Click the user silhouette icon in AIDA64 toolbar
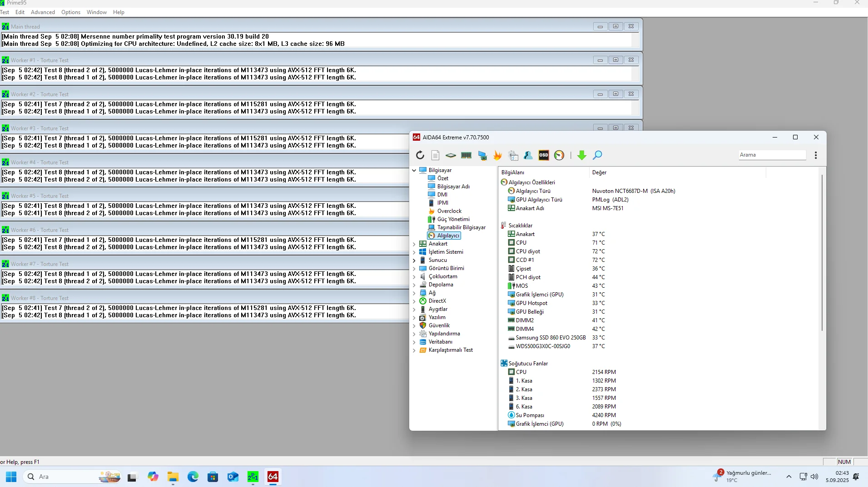This screenshot has width=868, height=487. coord(528,155)
